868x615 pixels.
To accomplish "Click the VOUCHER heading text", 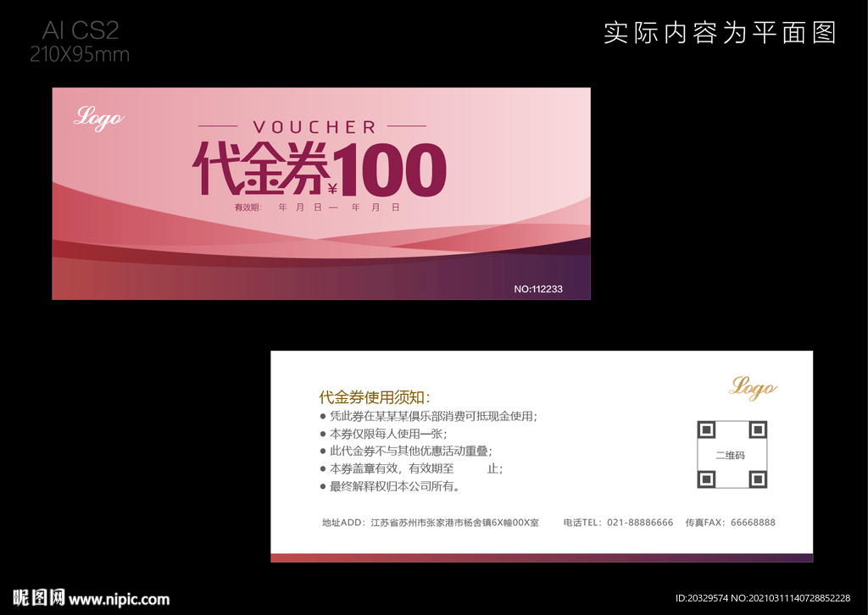I will tap(314, 127).
